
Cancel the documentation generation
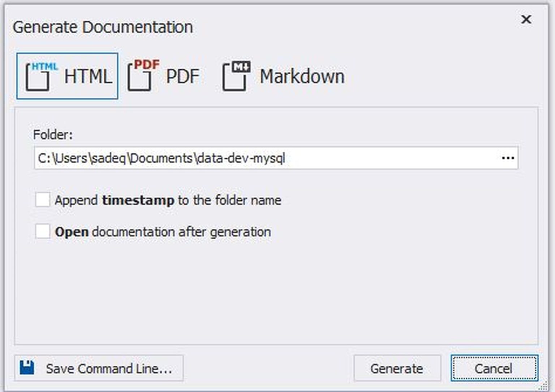tap(494, 368)
